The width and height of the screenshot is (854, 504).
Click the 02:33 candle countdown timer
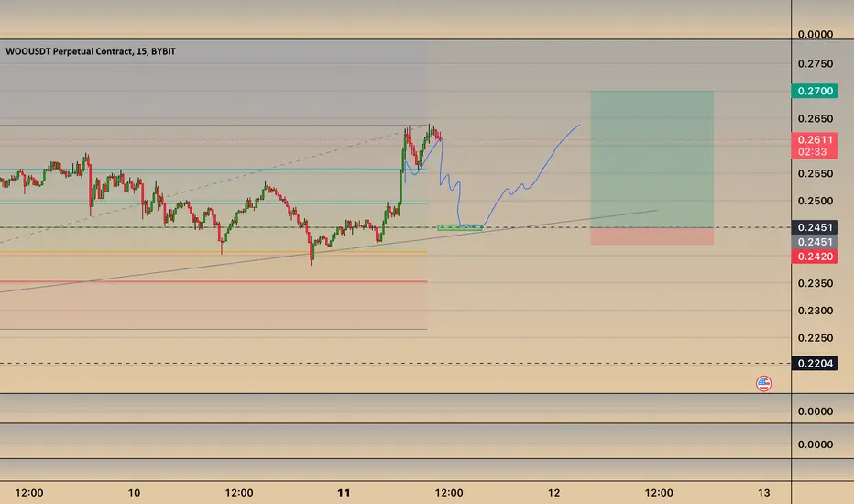[x=813, y=152]
